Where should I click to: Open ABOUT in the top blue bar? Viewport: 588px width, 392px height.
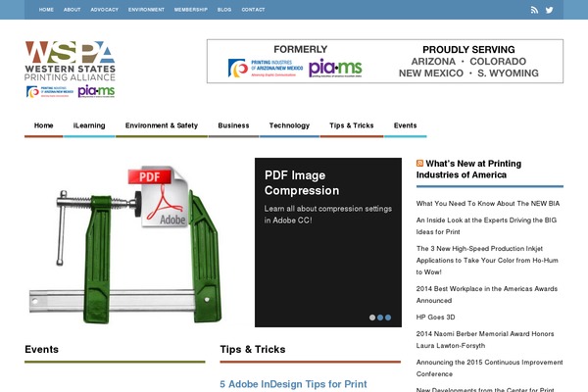click(x=72, y=10)
